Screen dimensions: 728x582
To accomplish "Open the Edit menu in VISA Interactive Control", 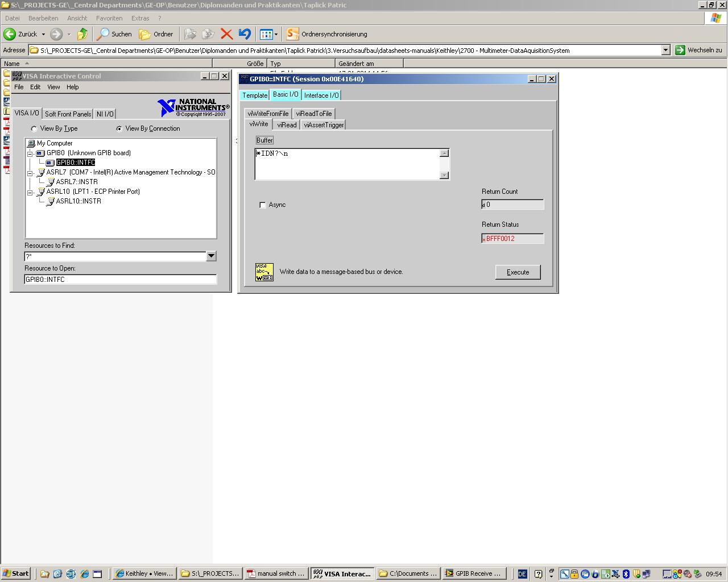I will tap(35, 87).
